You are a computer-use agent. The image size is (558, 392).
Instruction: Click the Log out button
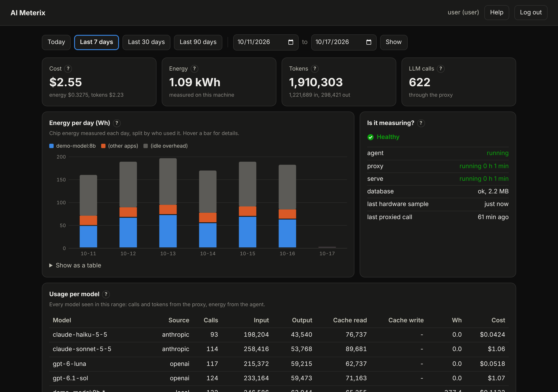coord(531,12)
